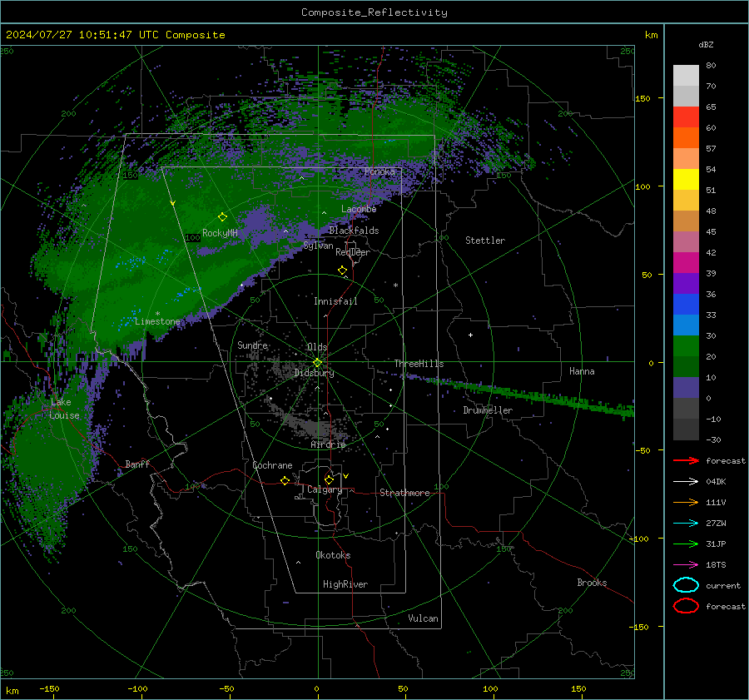Viewport: 749px width, 700px height.
Task: Click the Drumheller town label
Action: click(x=488, y=410)
